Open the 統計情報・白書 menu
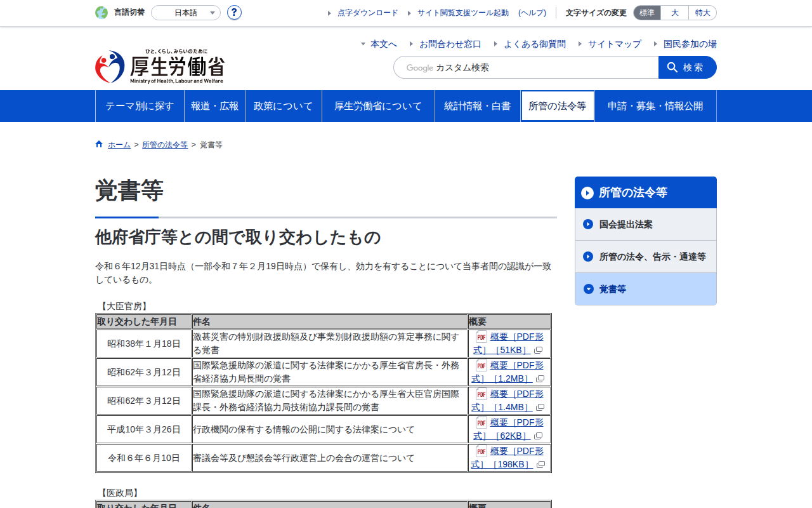Screen dimensions: 812x508 click(478, 106)
